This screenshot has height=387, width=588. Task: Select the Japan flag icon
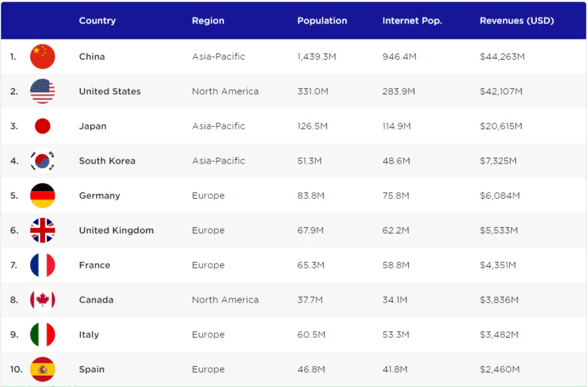[x=42, y=126]
